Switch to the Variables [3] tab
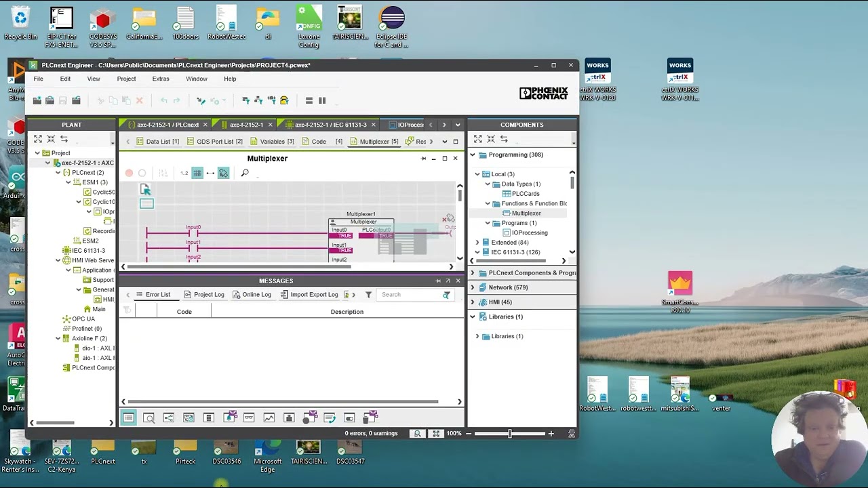868x488 pixels. (272, 142)
